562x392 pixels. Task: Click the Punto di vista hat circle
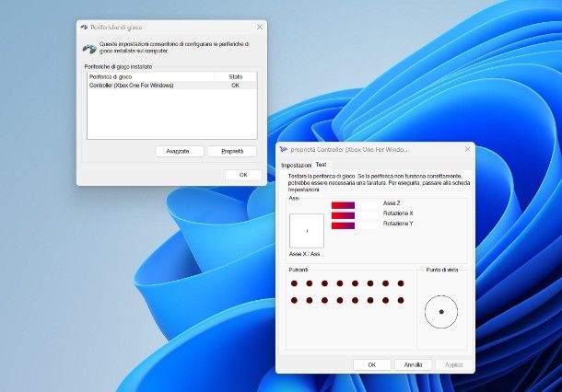point(441,312)
